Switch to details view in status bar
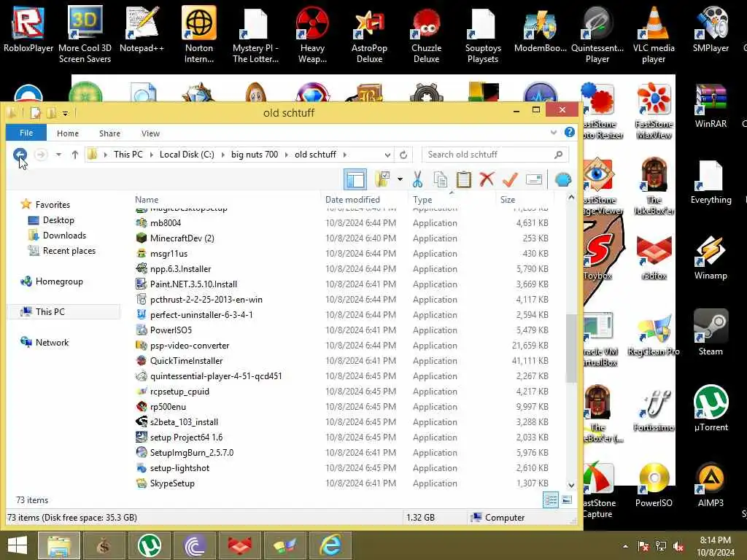Viewport: 747px width, 560px height. (551, 500)
